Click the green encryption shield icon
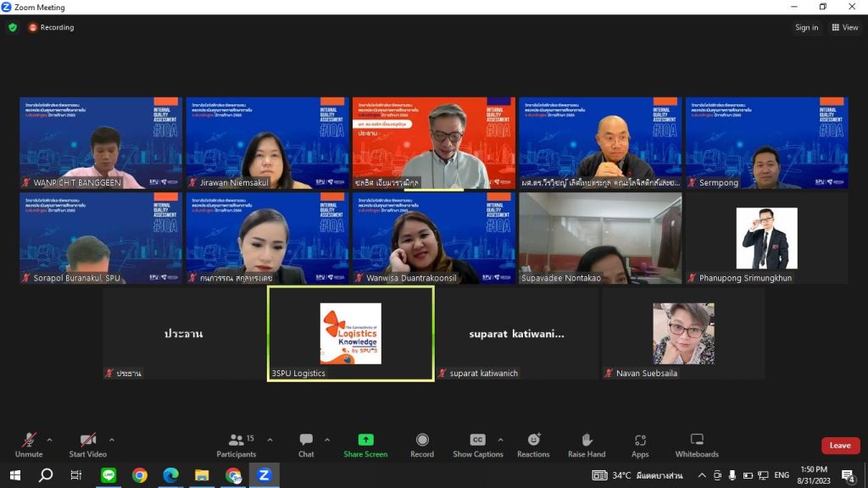 [x=13, y=27]
